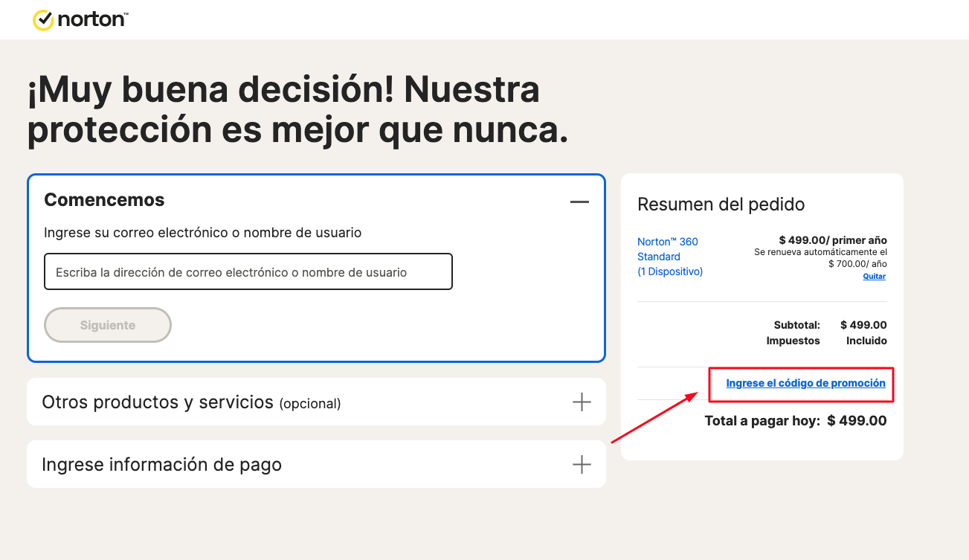Focus the email or username input field
The image size is (969, 560).
[x=248, y=271]
